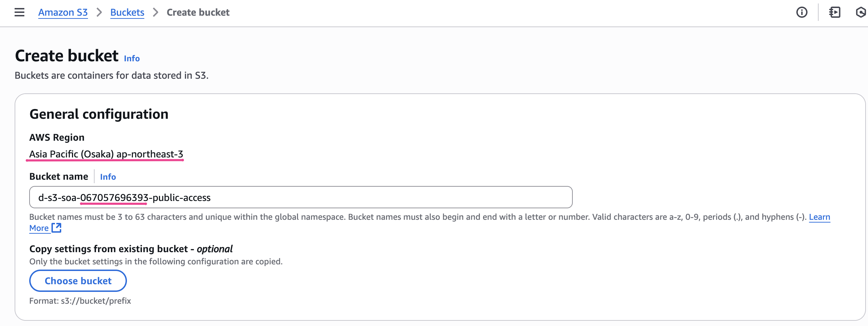The height and width of the screenshot is (326, 868).
Task: Follow the Learn More naming rules link
Action: [x=819, y=217]
